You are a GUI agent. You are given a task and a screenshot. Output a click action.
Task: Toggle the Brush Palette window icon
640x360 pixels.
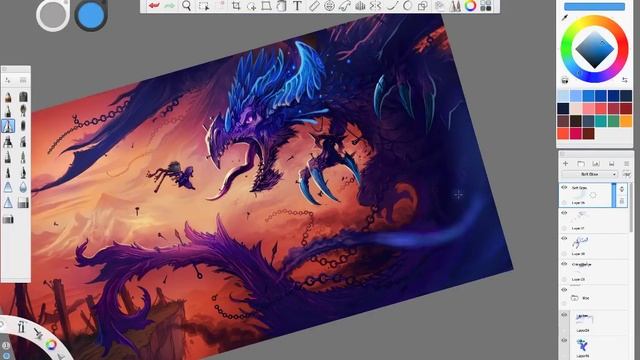455,6
